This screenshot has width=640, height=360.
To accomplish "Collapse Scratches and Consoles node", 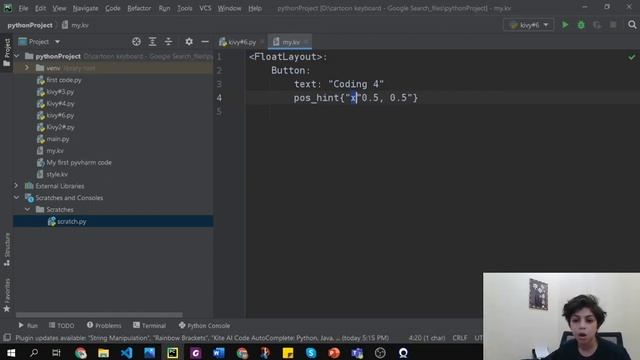I will [16, 198].
